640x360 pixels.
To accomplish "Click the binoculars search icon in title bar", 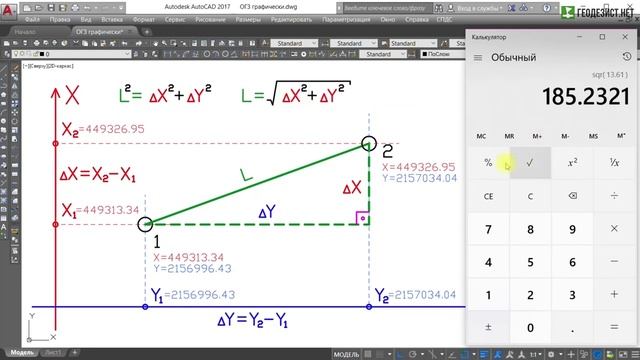I will pos(438,8).
